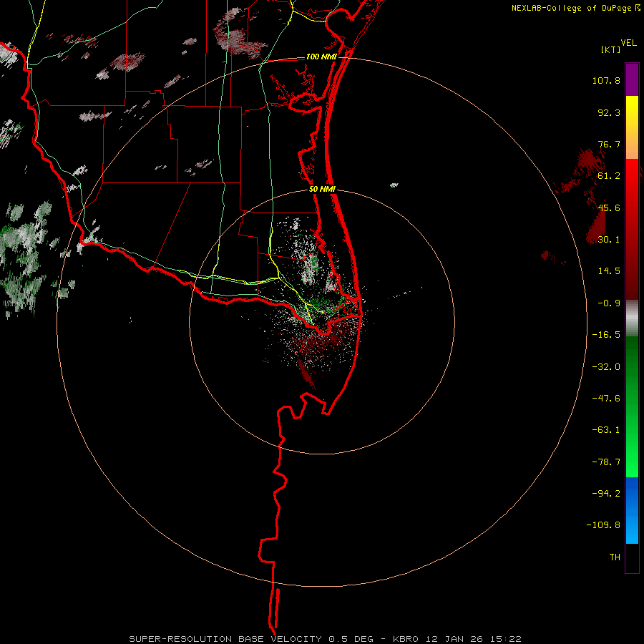Image resolution: width=644 pixels, height=644 pixels.
Task: Click the 92.3 legend value
Action: [609, 112]
